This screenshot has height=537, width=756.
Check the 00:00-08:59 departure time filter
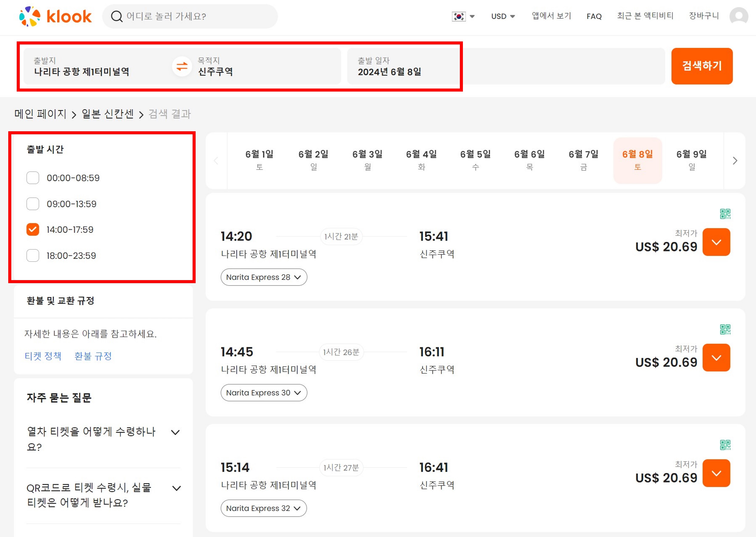tap(33, 178)
